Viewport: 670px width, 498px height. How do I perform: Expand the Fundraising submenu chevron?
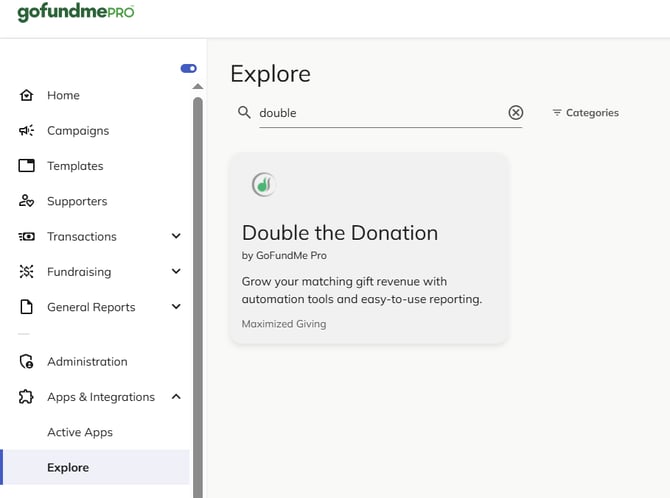tap(176, 272)
